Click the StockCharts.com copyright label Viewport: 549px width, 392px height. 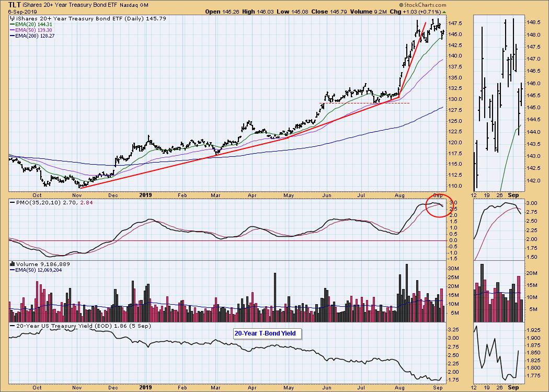[422, 5]
